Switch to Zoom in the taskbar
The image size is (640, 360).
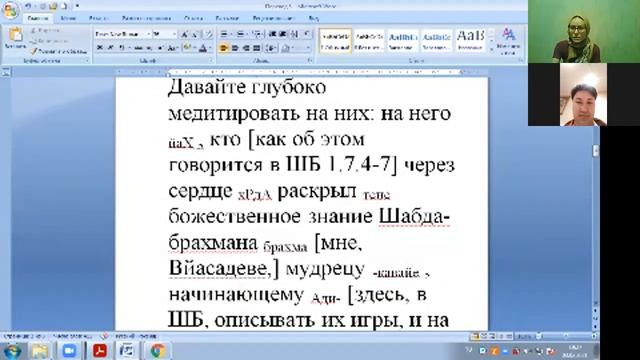click(69, 351)
